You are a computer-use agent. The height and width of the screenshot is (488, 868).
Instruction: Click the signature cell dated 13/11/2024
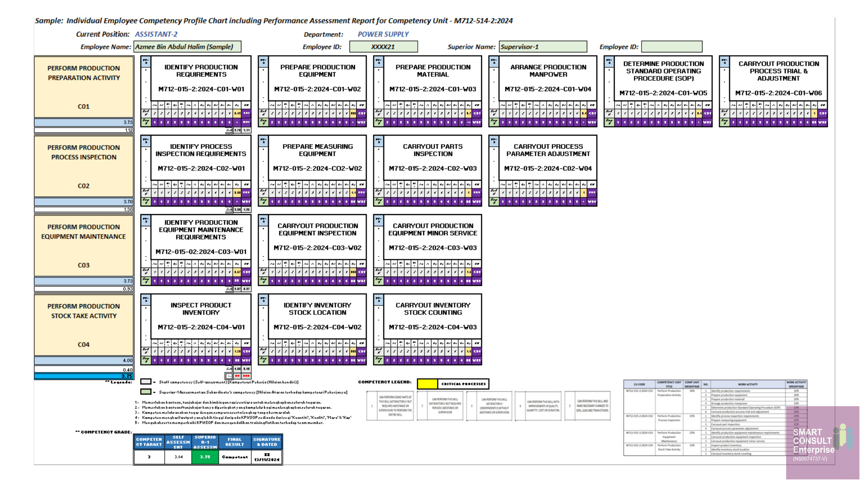(x=267, y=457)
